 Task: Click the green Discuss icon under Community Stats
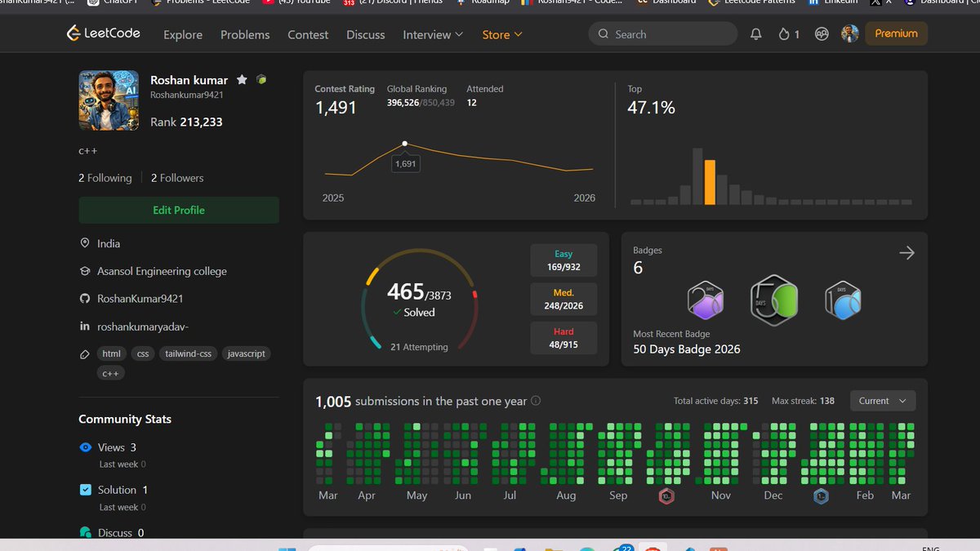click(85, 532)
